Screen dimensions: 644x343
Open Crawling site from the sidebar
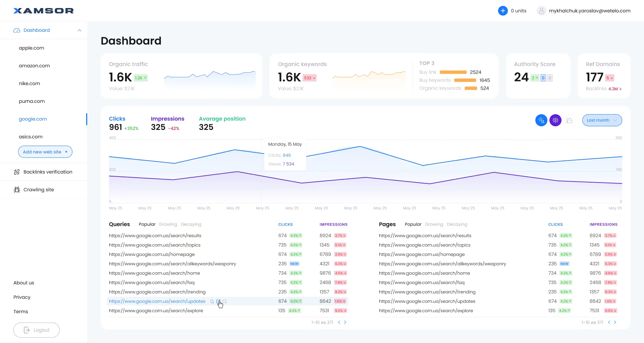(x=39, y=190)
